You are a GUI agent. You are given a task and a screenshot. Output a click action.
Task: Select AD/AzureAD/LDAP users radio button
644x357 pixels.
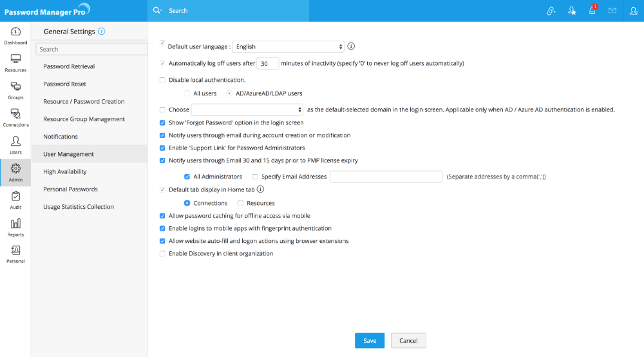pos(229,93)
